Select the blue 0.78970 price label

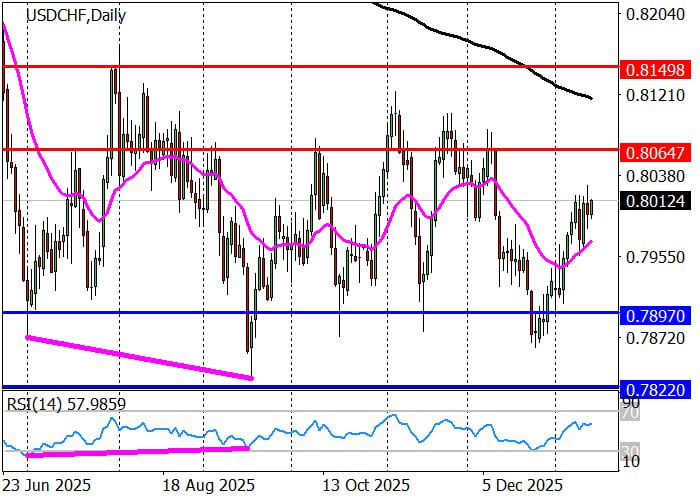(x=651, y=314)
